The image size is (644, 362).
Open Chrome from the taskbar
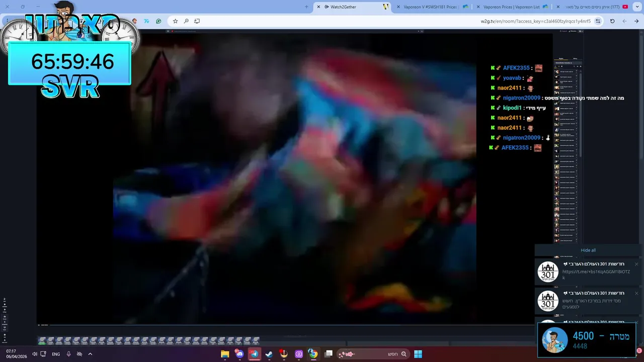point(313,354)
